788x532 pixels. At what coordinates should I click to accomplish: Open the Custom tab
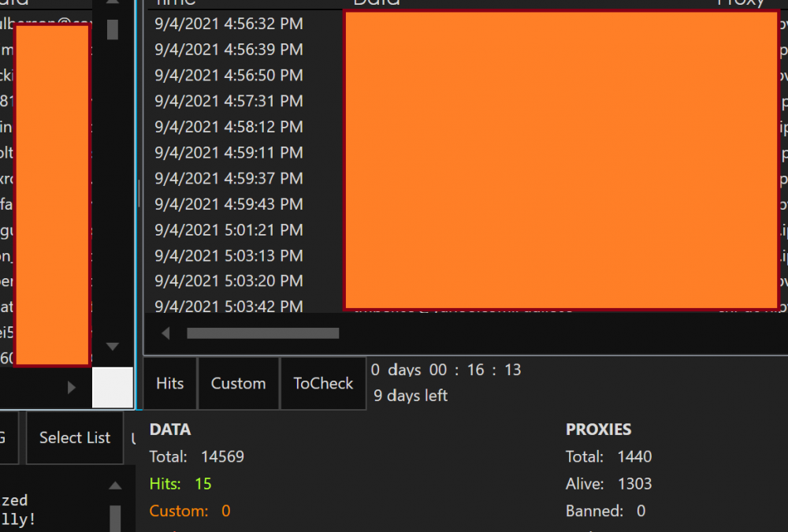(x=238, y=384)
